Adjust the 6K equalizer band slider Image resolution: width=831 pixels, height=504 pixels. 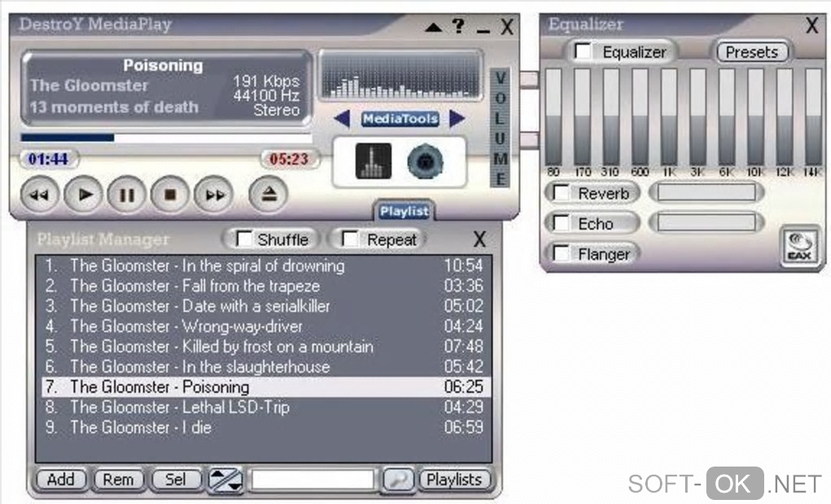coord(727,116)
